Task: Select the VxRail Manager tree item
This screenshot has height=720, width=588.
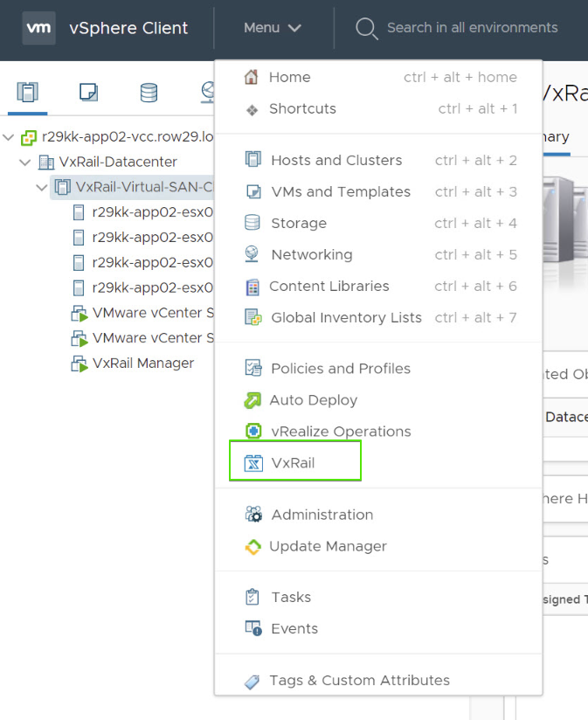Action: click(142, 363)
